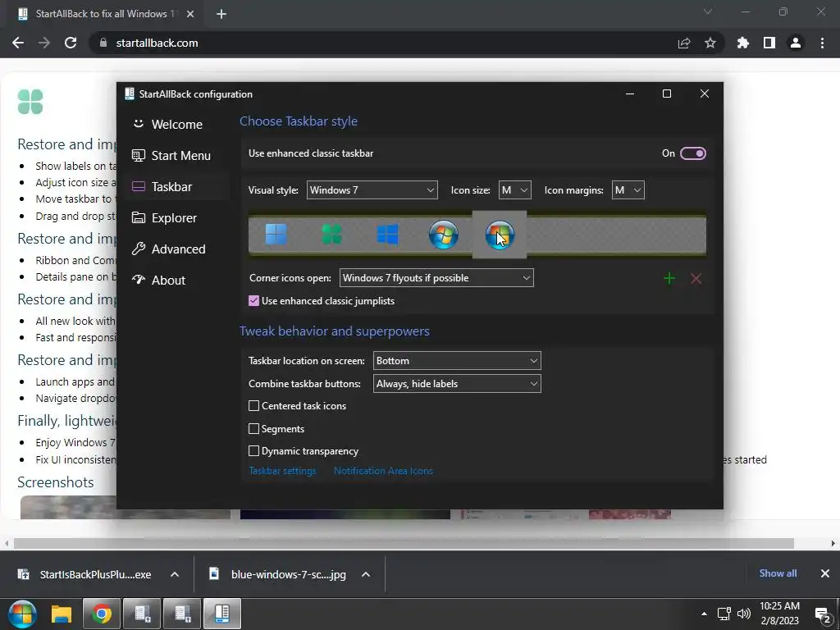The image size is (840, 630).
Task: Open Chrome three-dot menu
Action: click(x=822, y=43)
